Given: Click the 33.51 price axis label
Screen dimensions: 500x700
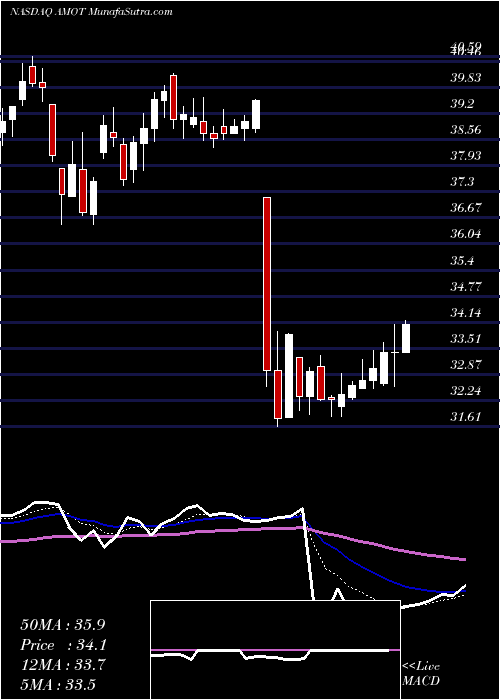Looking at the screenshot, I should click(466, 338).
